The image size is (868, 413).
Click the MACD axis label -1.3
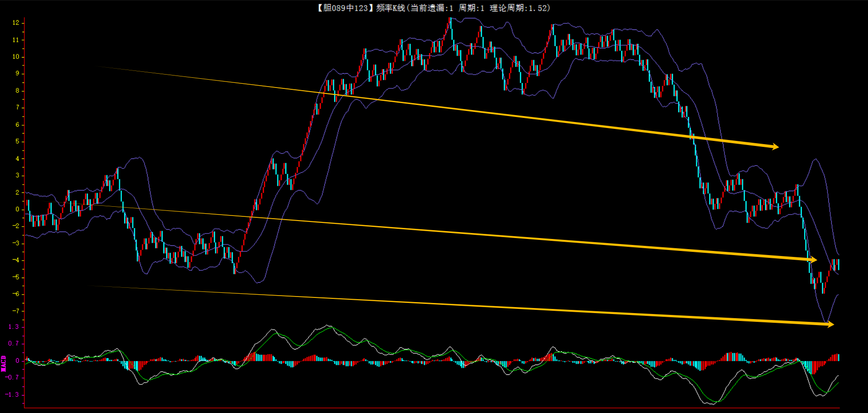click(x=12, y=395)
